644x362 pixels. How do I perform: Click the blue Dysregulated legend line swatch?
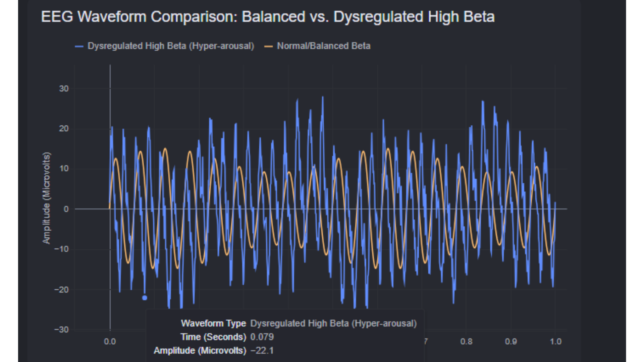click(x=79, y=46)
